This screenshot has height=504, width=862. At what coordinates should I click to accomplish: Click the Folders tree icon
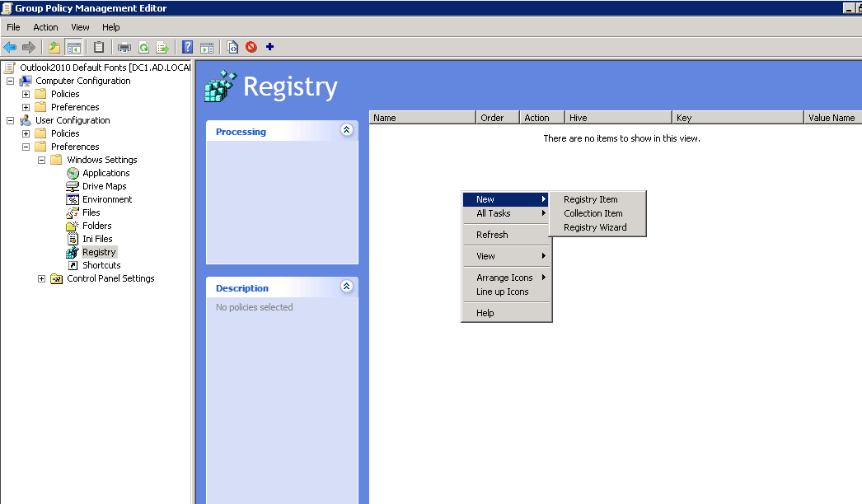[73, 226]
